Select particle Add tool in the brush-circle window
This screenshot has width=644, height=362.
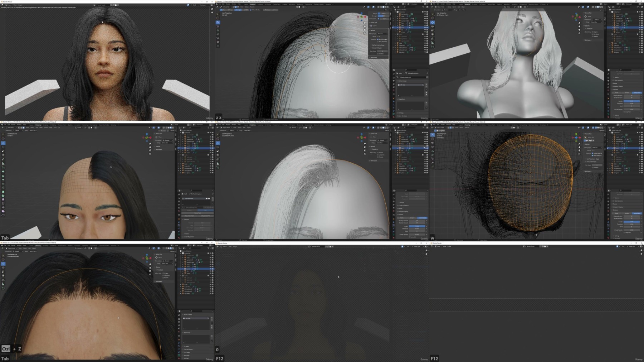[x=218, y=30]
